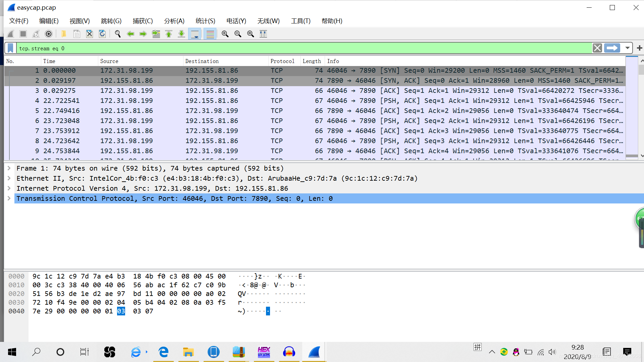Image resolution: width=644 pixels, height=362 pixels.
Task: Clear the display filter X button
Action: tap(597, 48)
